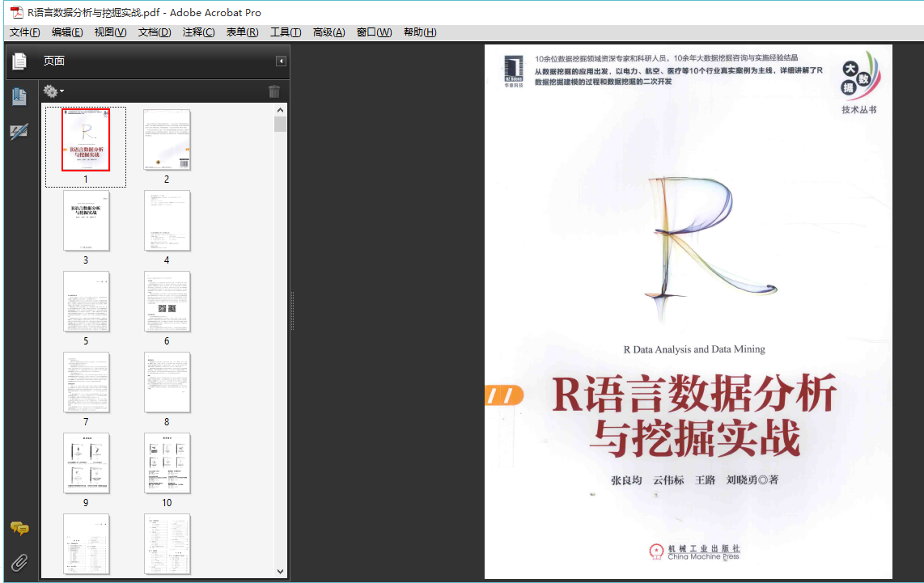Open the 窗口(W) menu
Image resolution: width=924 pixels, height=583 pixels.
pos(374,32)
